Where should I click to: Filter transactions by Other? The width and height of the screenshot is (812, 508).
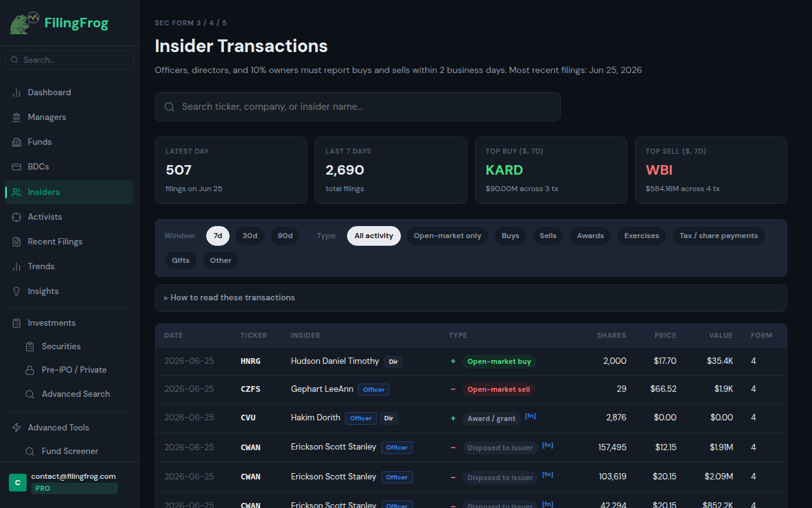[221, 260]
